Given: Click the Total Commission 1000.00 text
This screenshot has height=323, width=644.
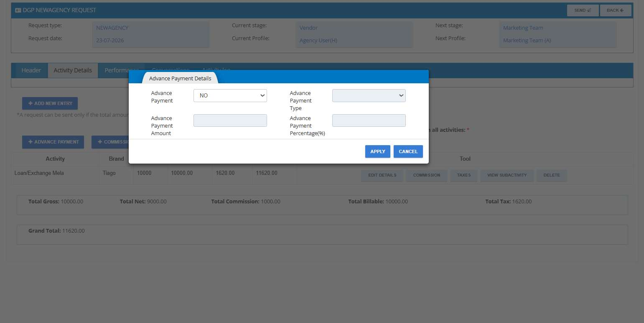Looking at the screenshot, I should pos(246,202).
